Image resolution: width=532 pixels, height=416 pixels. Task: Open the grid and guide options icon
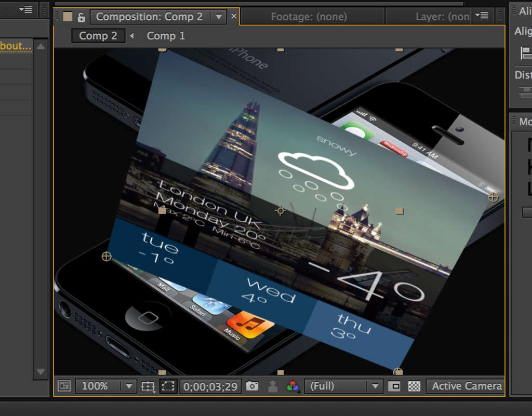148,386
